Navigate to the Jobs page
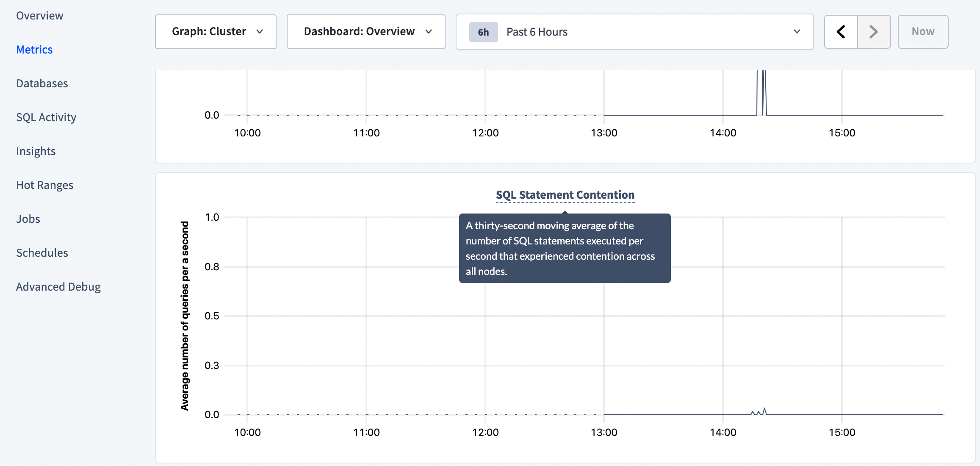Image resolution: width=980 pixels, height=466 pixels. pos(28,219)
